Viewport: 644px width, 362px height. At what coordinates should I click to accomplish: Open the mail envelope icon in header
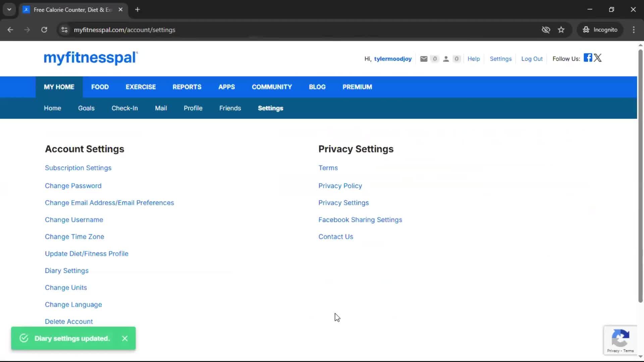424,59
